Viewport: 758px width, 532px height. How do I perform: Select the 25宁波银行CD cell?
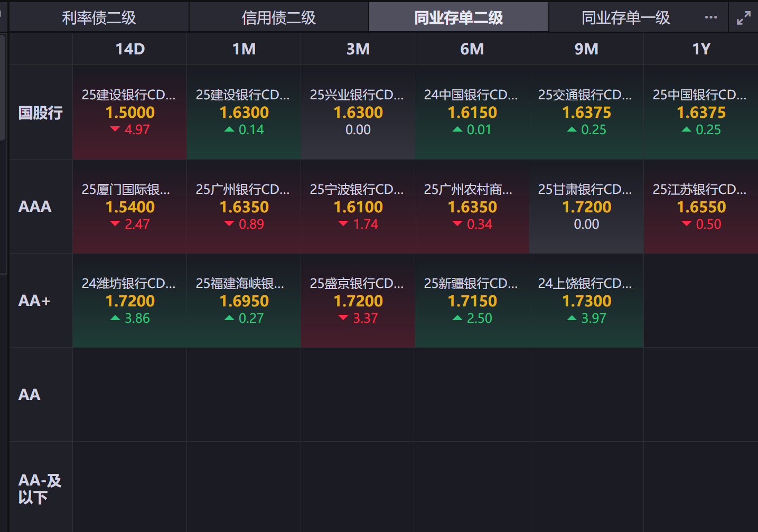[x=358, y=207]
